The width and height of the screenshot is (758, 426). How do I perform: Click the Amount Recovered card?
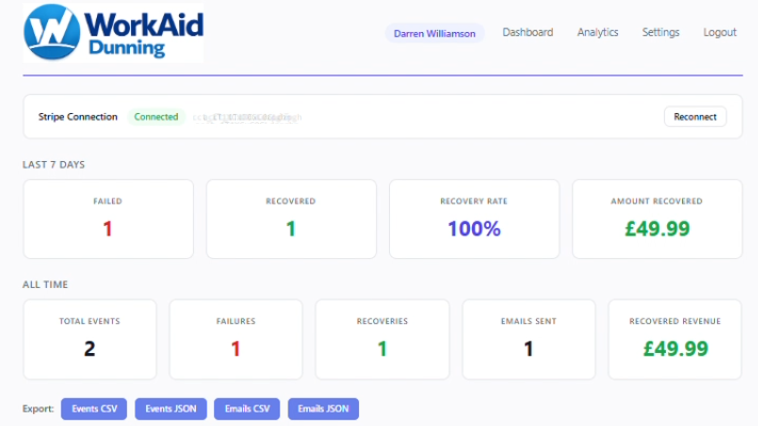(x=656, y=219)
